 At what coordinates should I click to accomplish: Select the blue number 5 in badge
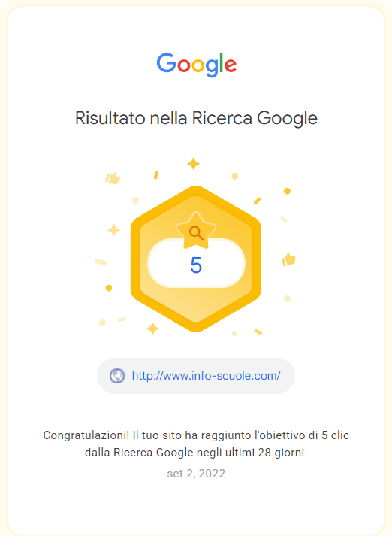pyautogui.click(x=196, y=265)
